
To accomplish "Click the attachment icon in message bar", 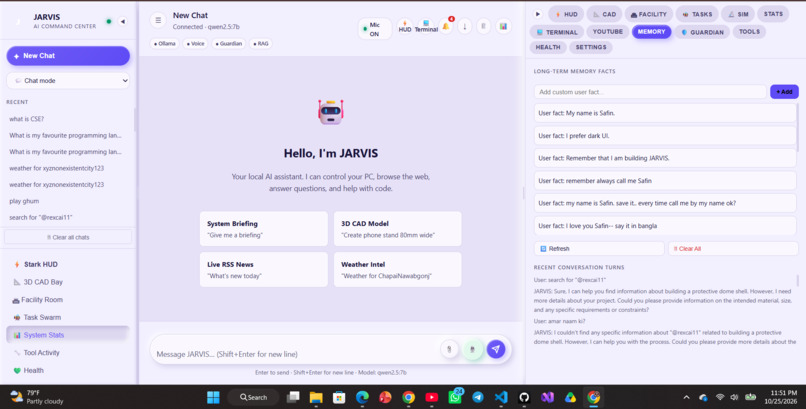I will pos(449,349).
